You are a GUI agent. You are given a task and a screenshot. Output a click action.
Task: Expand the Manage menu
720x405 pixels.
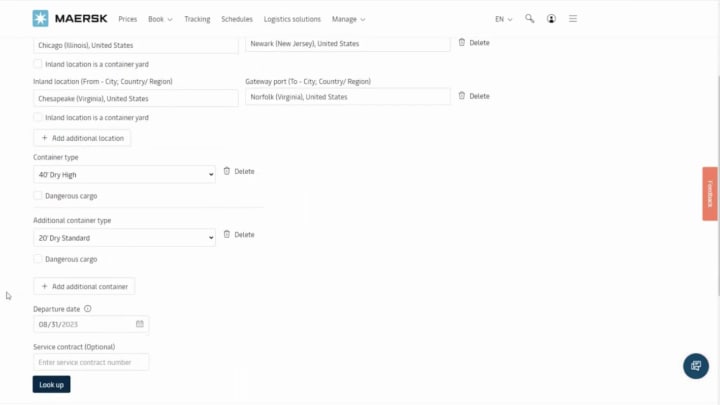coord(348,19)
